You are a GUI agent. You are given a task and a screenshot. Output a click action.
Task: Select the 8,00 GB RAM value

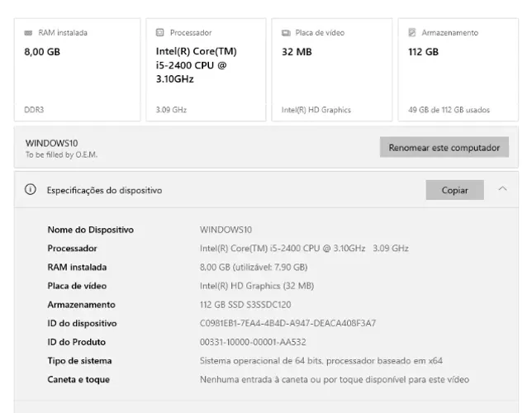pos(42,52)
